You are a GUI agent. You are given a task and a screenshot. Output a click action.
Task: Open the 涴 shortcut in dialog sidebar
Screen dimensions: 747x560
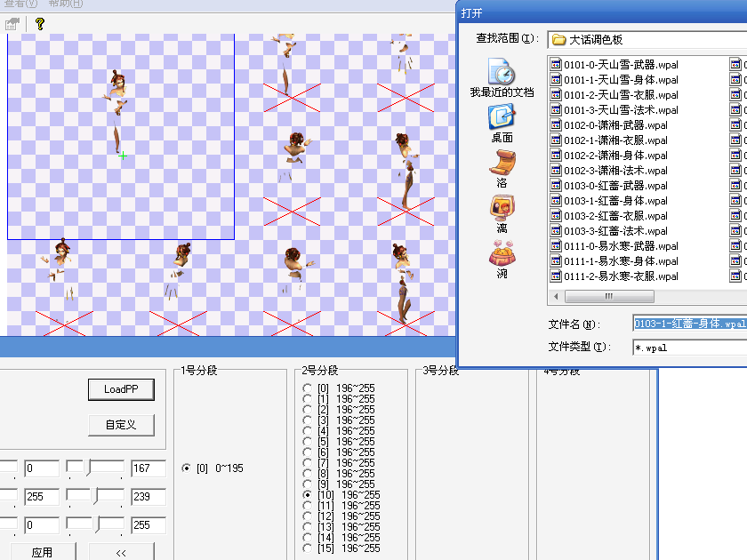502,260
